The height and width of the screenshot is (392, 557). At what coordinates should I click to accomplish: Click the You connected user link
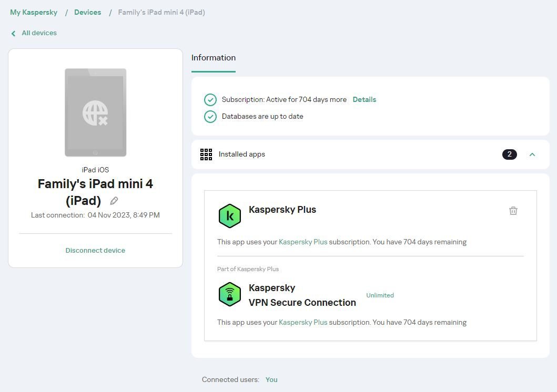271,379
